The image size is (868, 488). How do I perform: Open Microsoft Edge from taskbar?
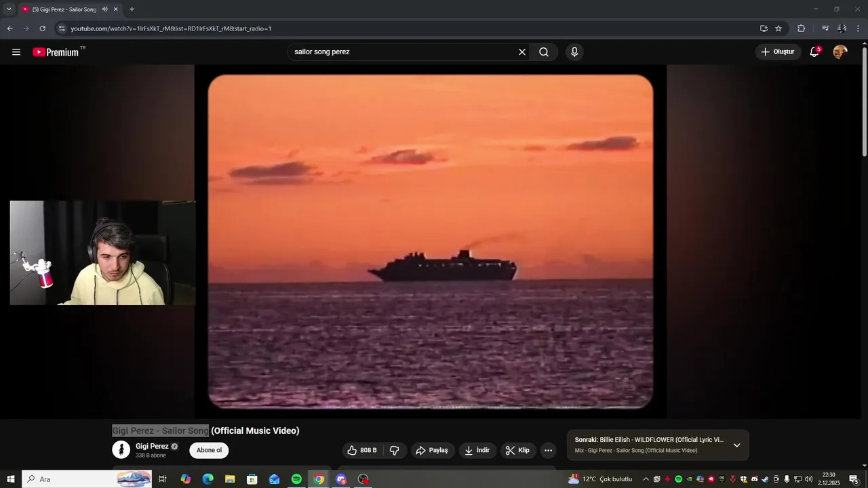[208, 479]
